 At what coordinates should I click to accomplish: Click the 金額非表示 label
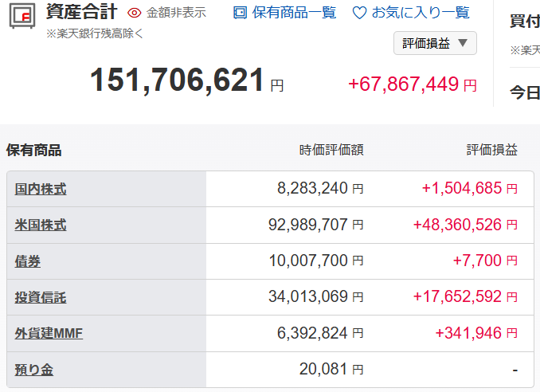tap(176, 14)
